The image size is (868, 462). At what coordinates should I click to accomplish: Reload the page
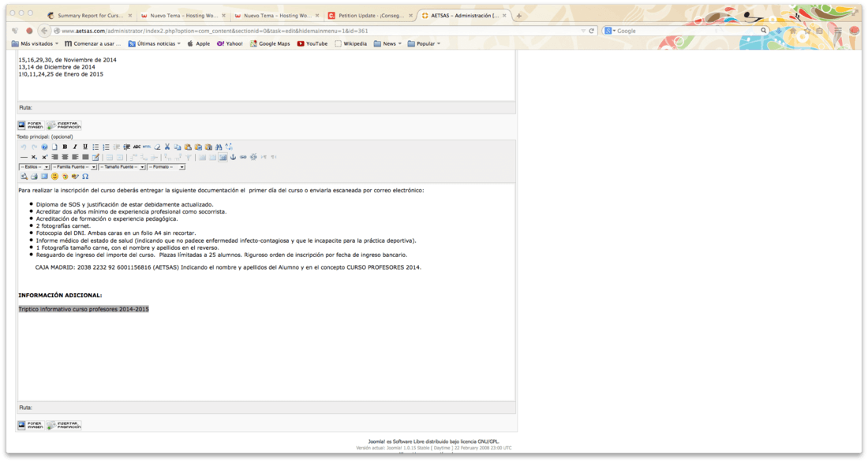(x=591, y=31)
